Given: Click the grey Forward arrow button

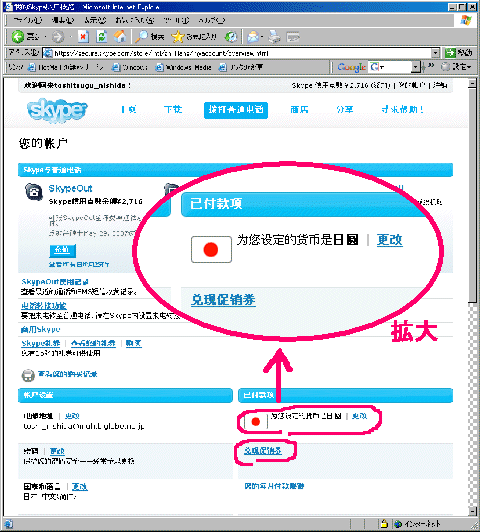Looking at the screenshot, I should pos(58,37).
